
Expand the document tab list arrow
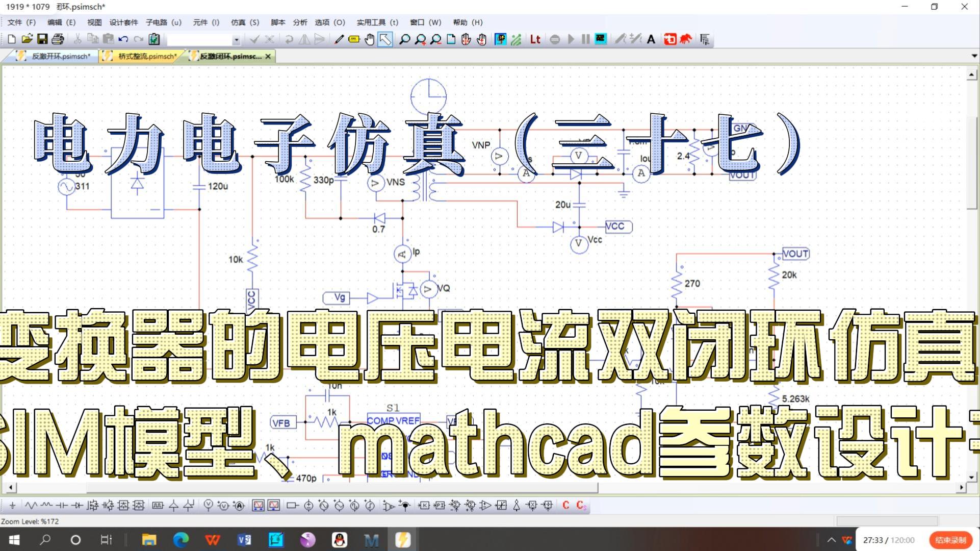974,56
